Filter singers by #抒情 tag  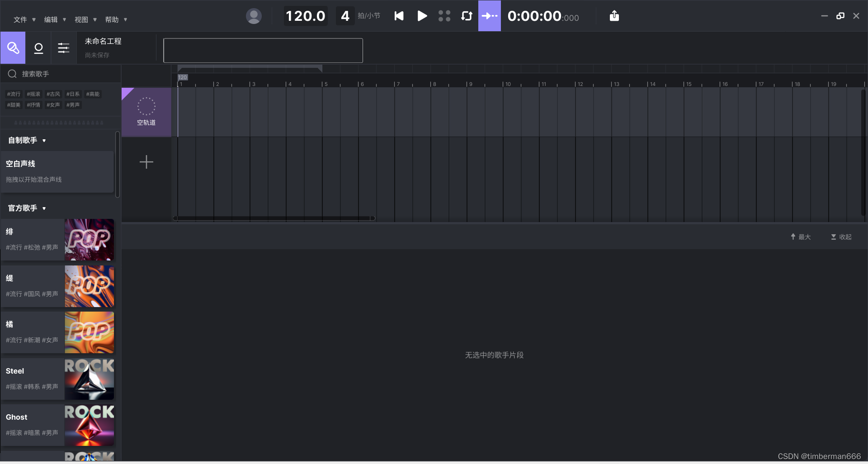33,105
